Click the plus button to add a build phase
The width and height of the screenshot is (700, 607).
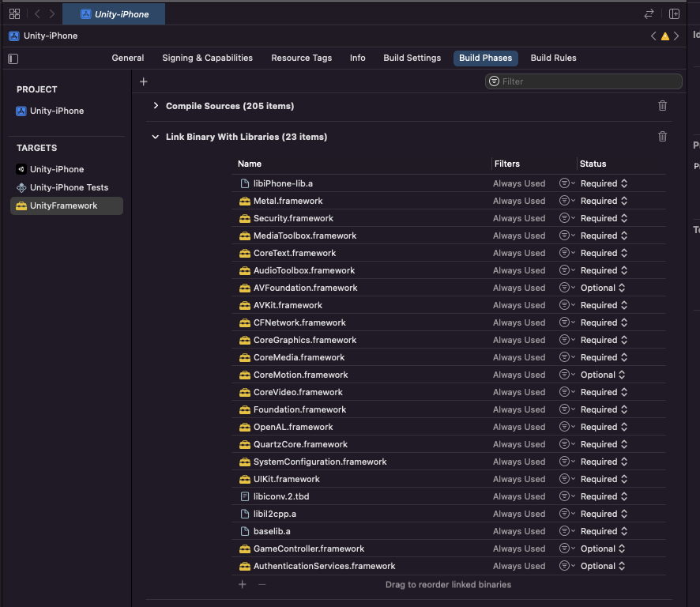[143, 81]
